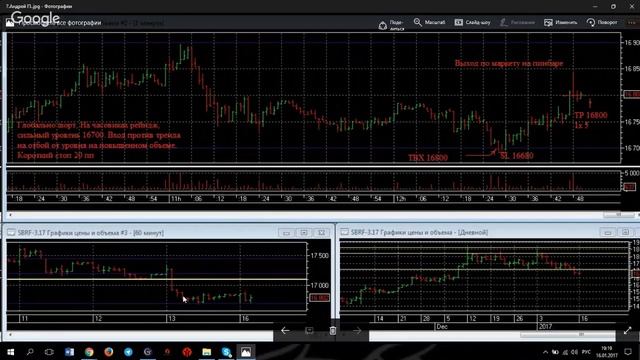Open the clock showing 16.01.2017
The width and height of the screenshot is (640, 360).
click(607, 352)
